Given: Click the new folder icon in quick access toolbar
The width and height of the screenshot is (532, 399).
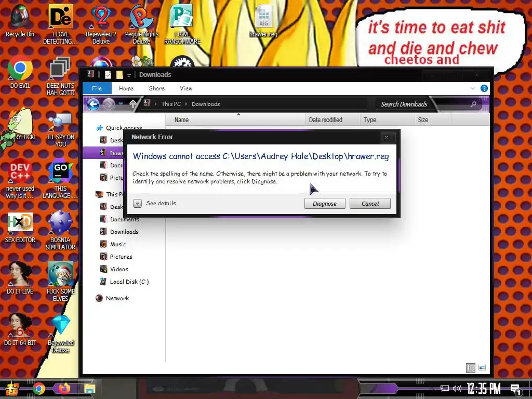Looking at the screenshot, I should (x=119, y=75).
